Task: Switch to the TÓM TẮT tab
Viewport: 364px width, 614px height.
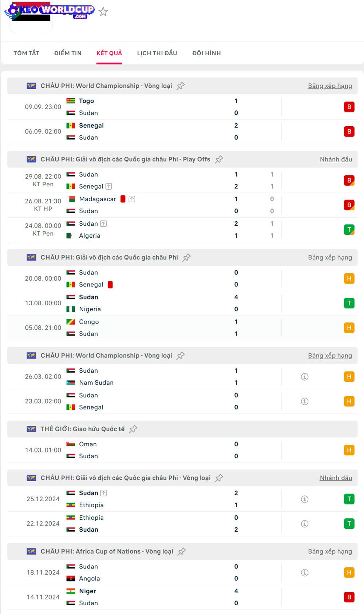Action: tap(26, 53)
